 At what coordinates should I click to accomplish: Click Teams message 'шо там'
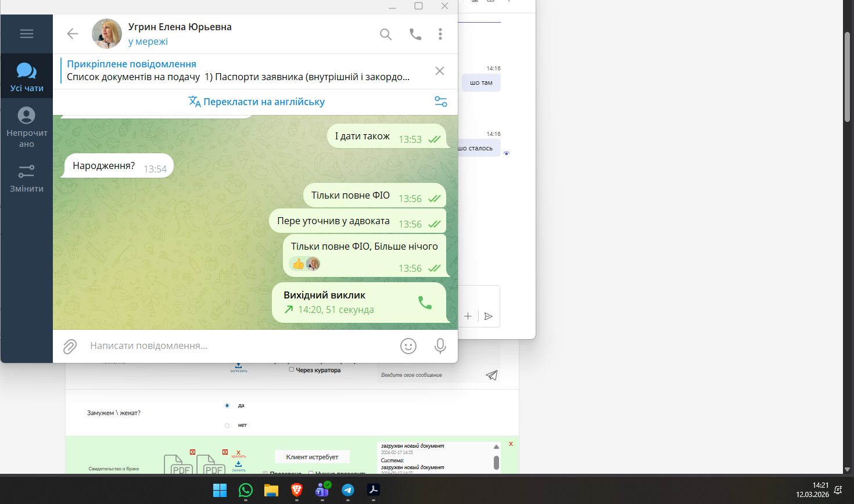pyautogui.click(x=481, y=82)
